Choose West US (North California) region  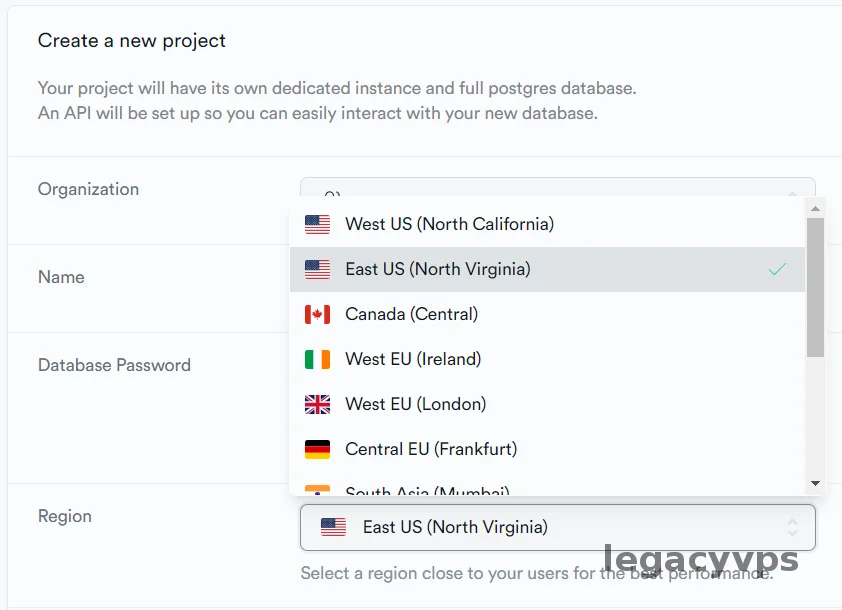[x=449, y=224]
